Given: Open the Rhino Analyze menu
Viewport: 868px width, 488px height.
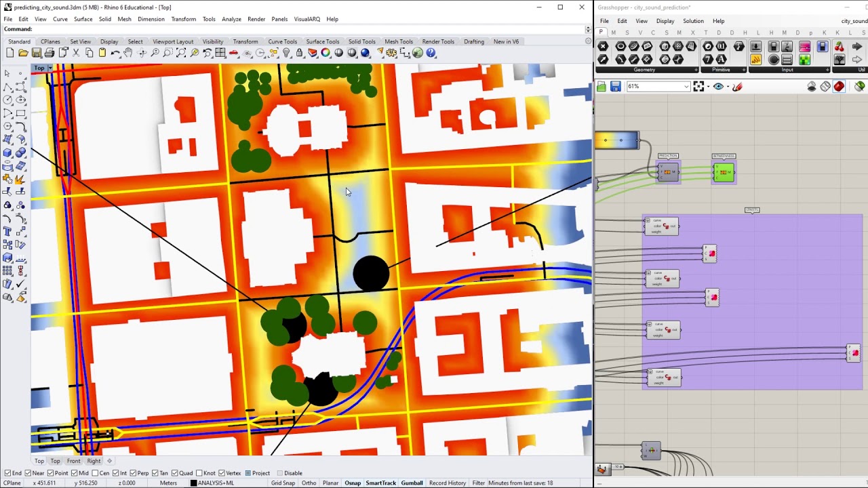Looking at the screenshot, I should click(x=231, y=19).
